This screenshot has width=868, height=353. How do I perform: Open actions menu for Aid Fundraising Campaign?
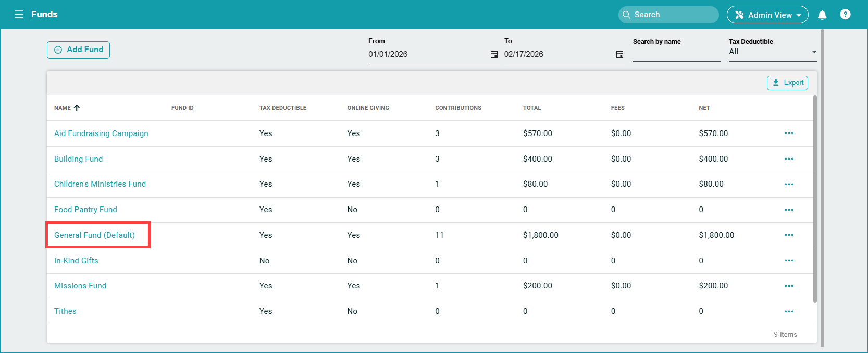point(789,133)
